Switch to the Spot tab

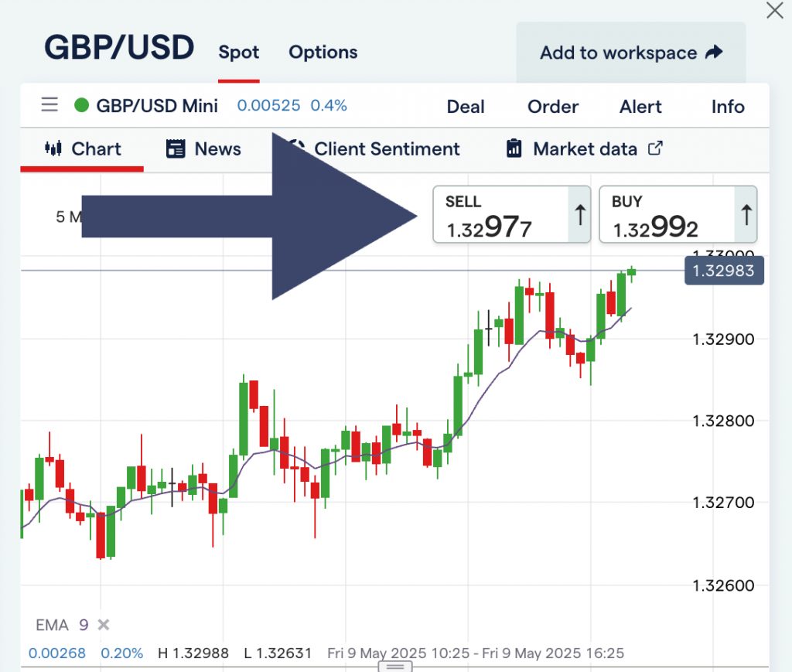[238, 52]
